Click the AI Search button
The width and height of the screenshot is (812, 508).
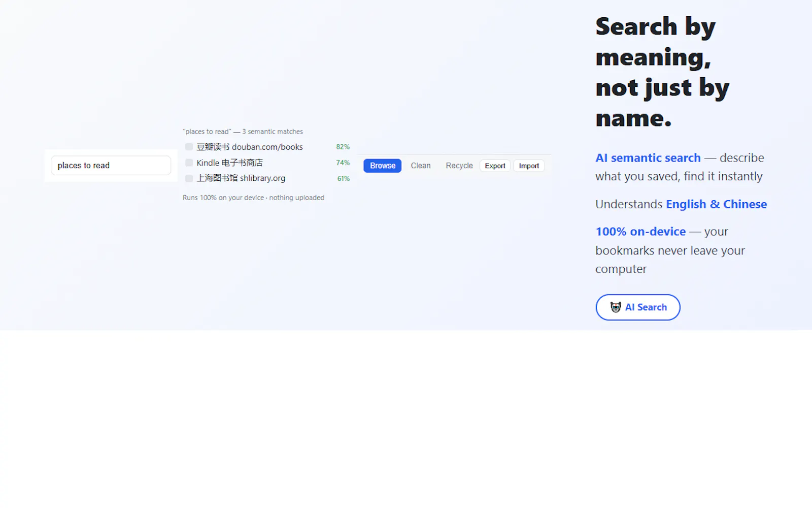[x=638, y=307]
